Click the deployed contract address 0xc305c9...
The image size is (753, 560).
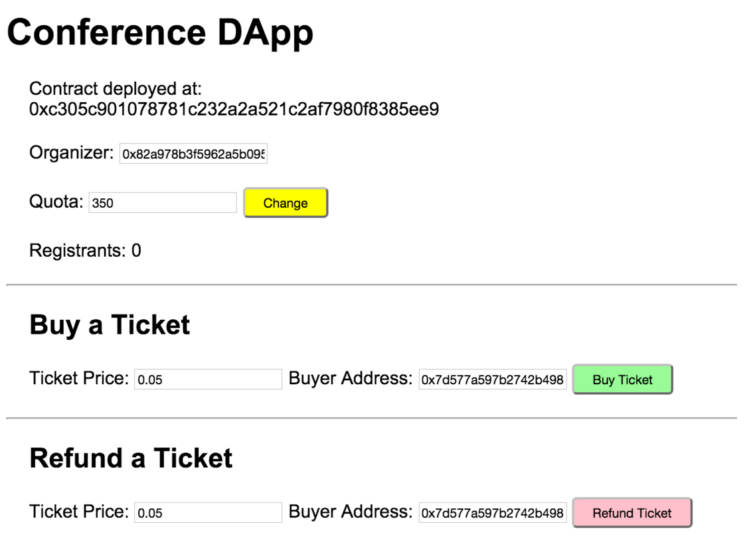(x=234, y=109)
